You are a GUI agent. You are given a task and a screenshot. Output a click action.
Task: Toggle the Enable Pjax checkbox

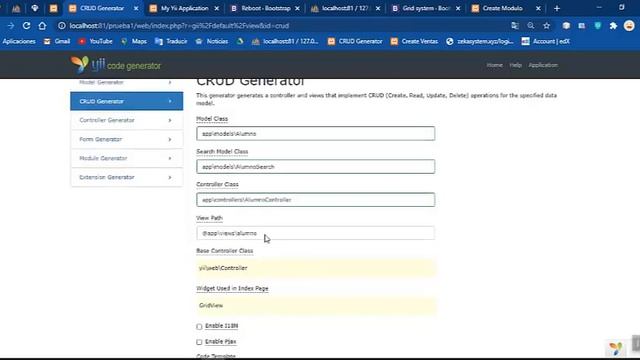(x=199, y=342)
